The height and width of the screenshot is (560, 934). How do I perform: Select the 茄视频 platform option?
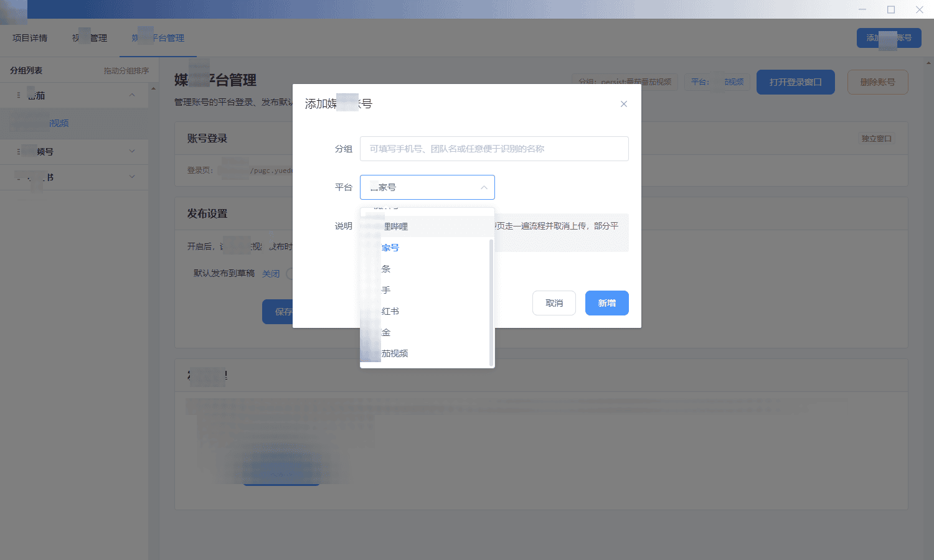(x=425, y=353)
